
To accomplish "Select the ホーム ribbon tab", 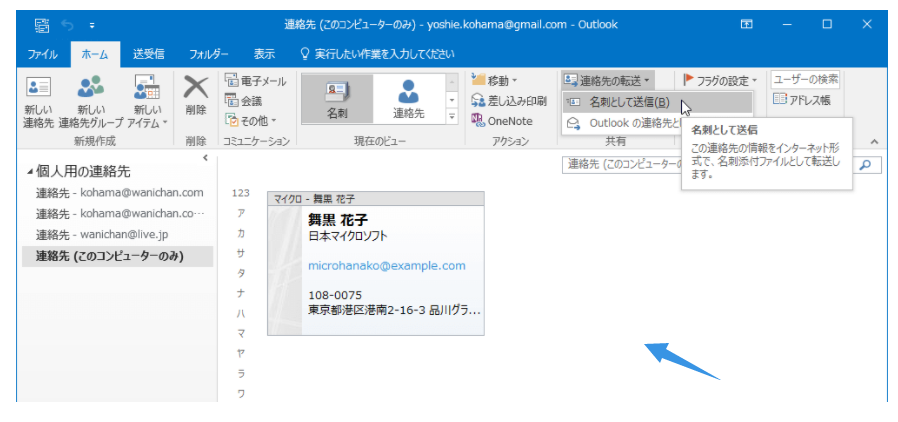I will (x=95, y=55).
